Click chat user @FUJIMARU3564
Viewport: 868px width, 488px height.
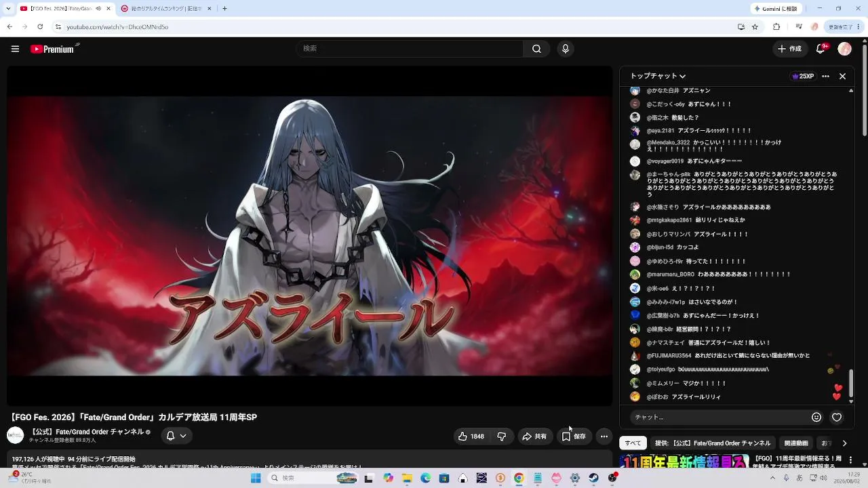pyautogui.click(x=669, y=356)
